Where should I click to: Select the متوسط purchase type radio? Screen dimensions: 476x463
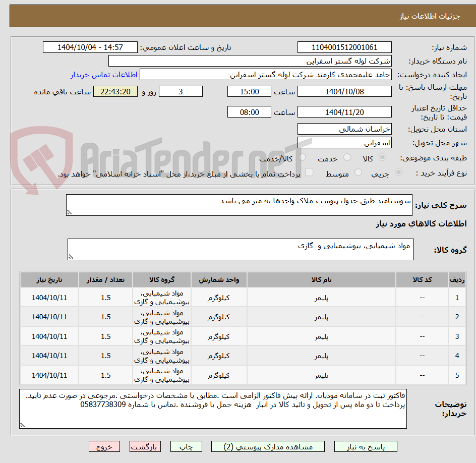coord(358,172)
